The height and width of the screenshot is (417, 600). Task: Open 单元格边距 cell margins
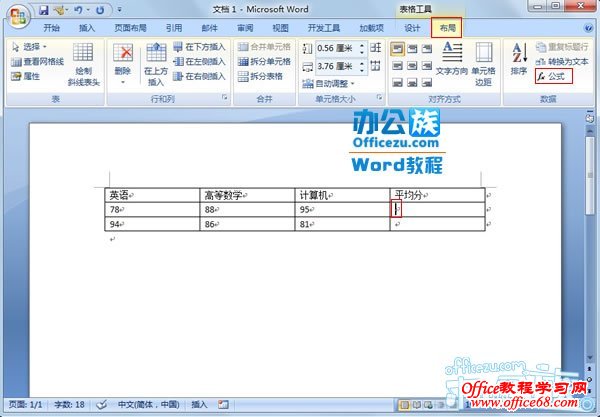tap(484, 64)
